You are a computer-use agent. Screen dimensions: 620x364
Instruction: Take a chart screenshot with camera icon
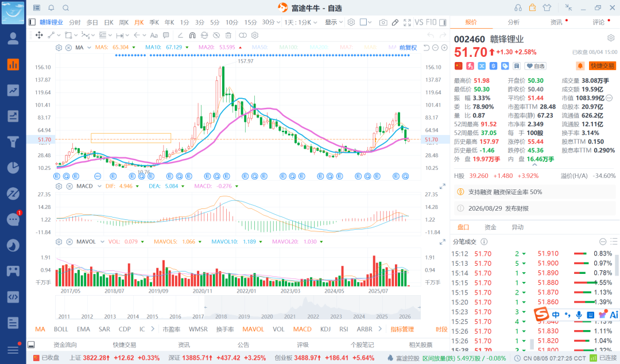(383, 22)
